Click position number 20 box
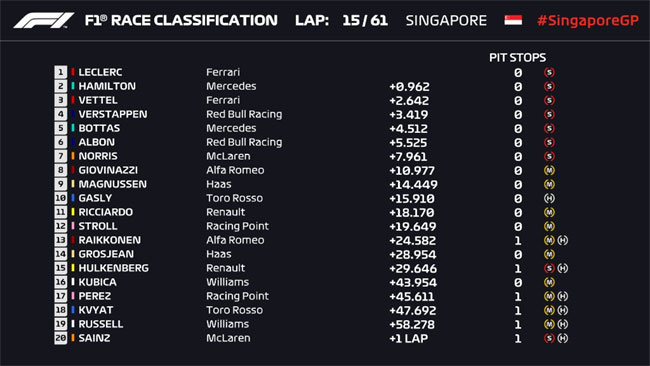 pyautogui.click(x=61, y=338)
